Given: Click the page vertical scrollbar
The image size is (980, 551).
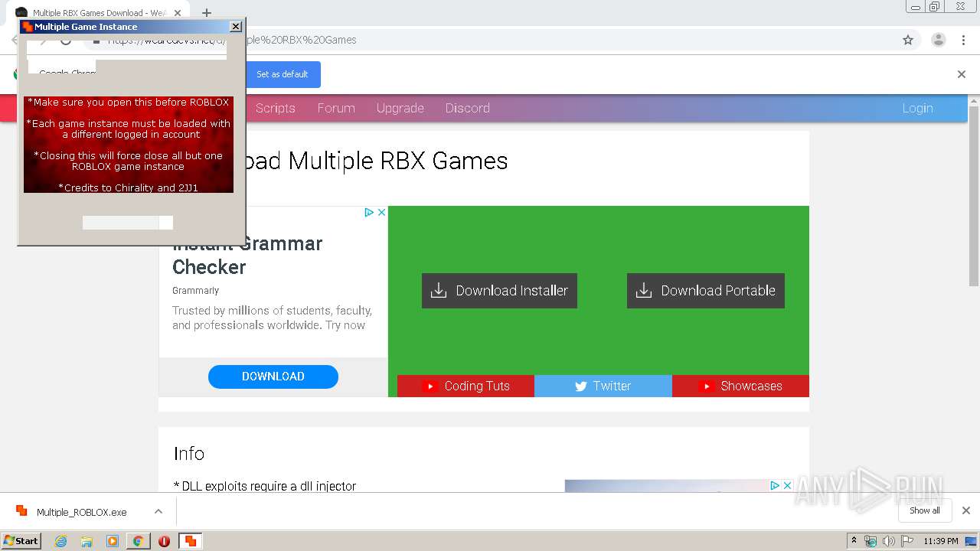Looking at the screenshot, I should tap(974, 195).
